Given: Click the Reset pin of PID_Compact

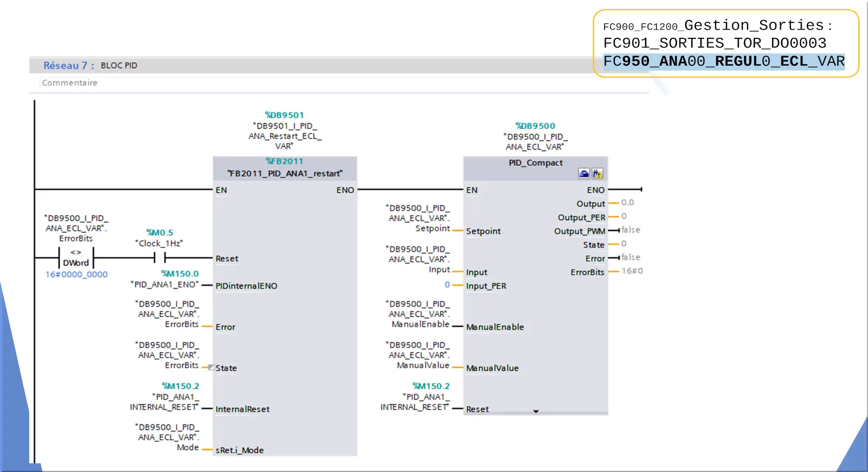Looking at the screenshot, I should tap(477, 409).
